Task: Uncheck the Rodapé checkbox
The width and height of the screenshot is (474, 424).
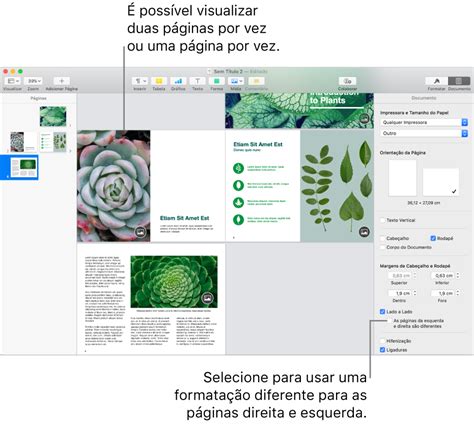Action: click(x=433, y=238)
